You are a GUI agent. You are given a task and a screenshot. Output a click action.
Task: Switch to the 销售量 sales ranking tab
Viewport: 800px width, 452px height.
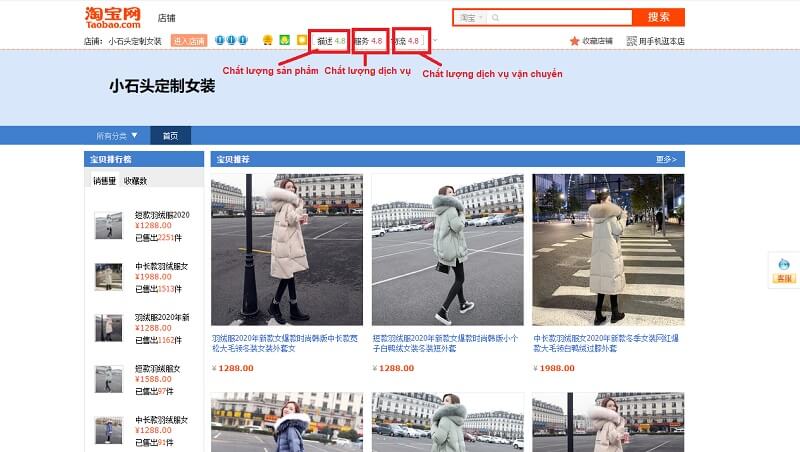105,181
